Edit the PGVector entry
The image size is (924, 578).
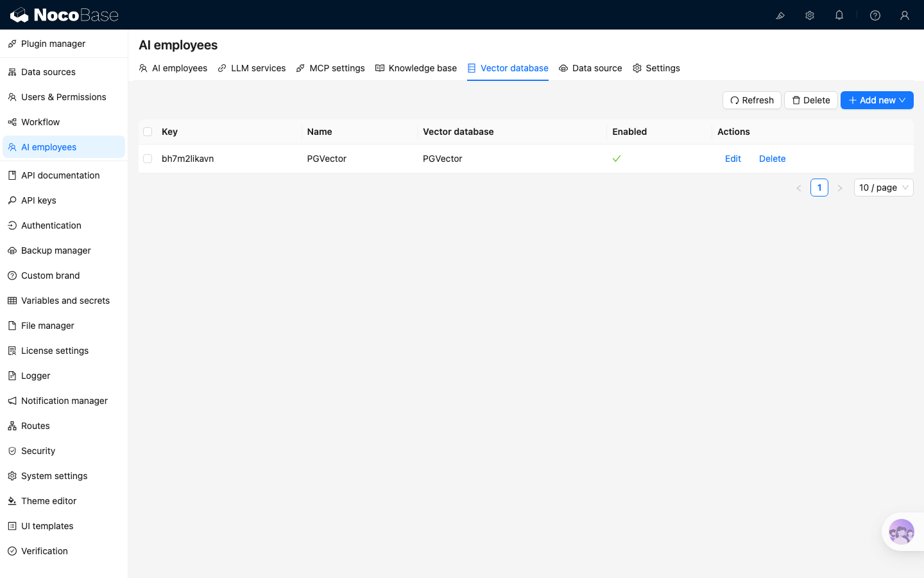point(733,159)
